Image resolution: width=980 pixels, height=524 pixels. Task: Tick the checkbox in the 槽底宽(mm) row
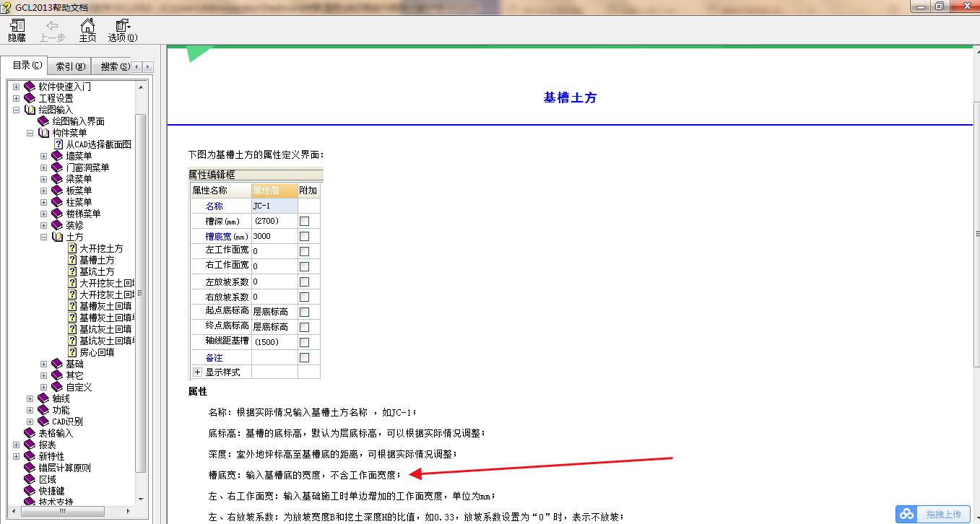(x=304, y=236)
